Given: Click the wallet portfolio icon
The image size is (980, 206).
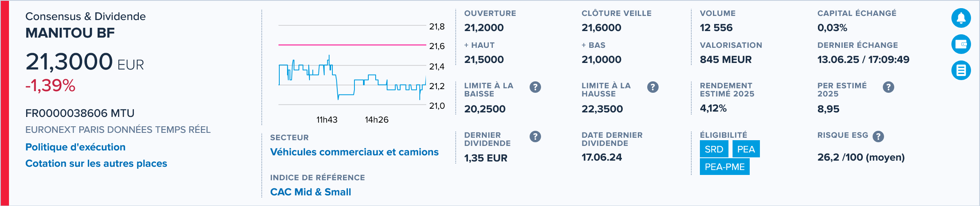Looking at the screenshot, I should click(961, 44).
